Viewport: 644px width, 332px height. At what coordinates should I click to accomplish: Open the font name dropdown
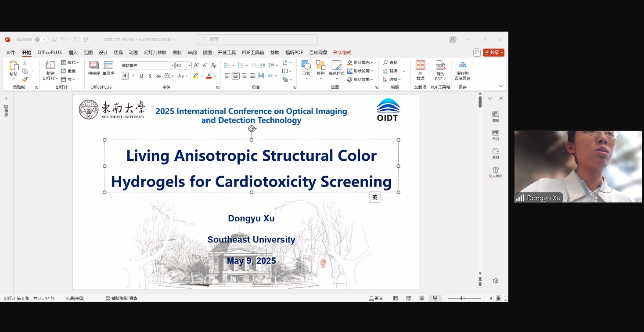[172, 65]
